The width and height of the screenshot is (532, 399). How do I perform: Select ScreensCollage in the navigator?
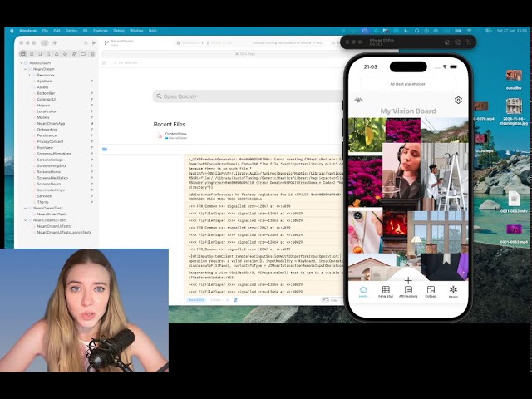pyautogui.click(x=50, y=160)
